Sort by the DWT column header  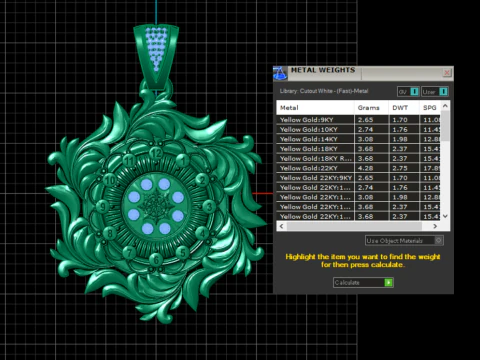404,108
